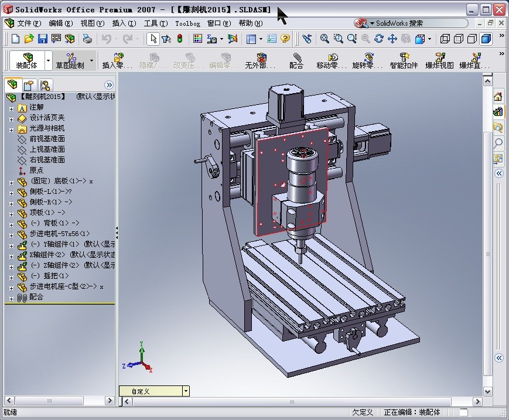Click the Zoom to Fit magnifier icon
The image size is (509, 420).
pos(324,39)
